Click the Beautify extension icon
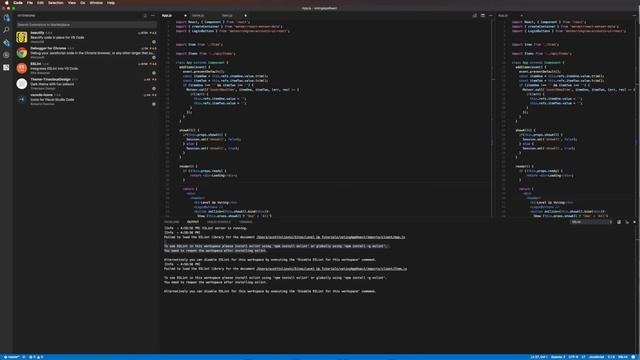 tap(22, 37)
